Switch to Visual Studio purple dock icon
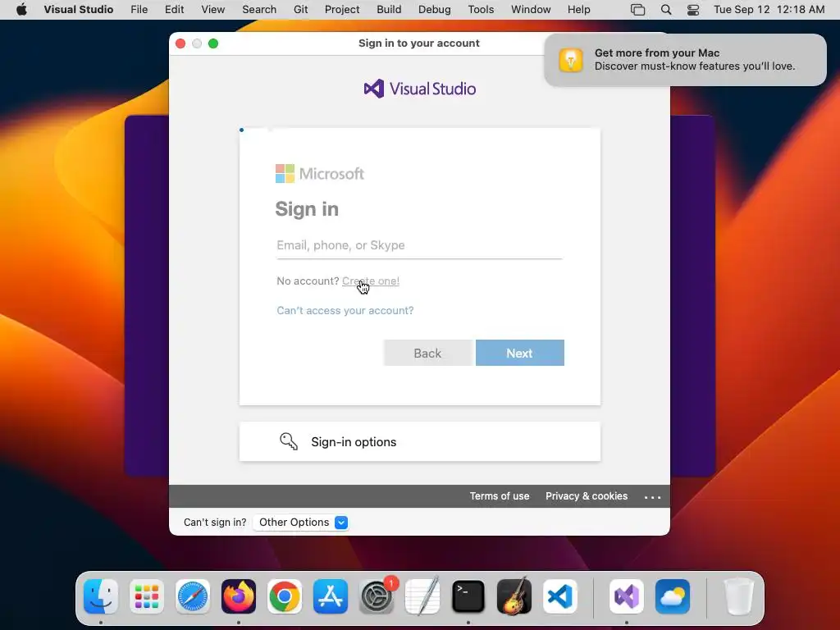Viewport: 840px width, 630px height. pos(626,596)
